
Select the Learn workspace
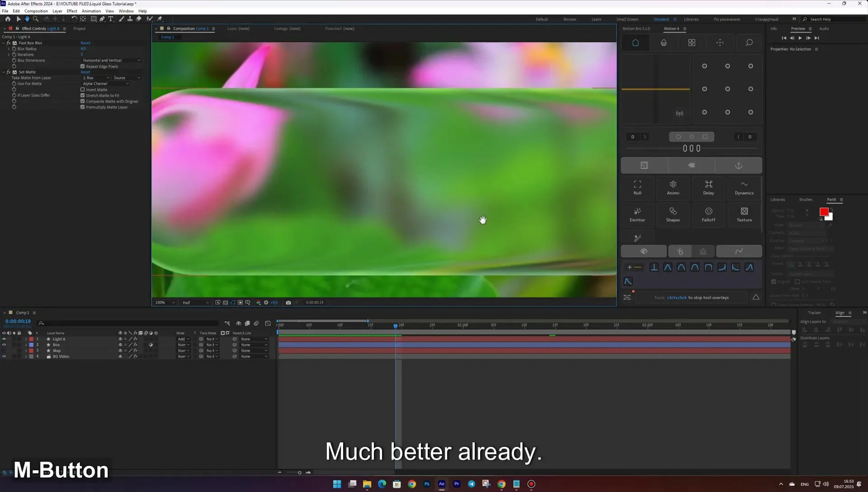click(596, 19)
